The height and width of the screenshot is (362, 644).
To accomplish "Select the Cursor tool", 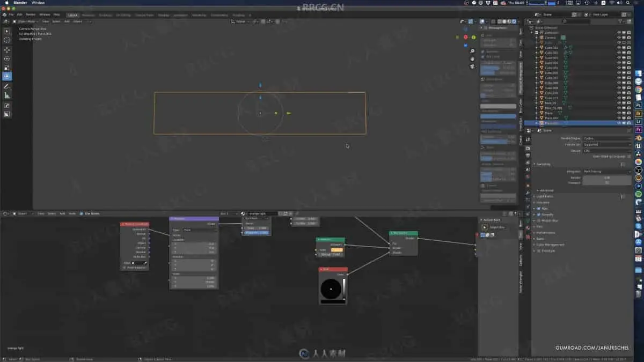I will tap(7, 40).
